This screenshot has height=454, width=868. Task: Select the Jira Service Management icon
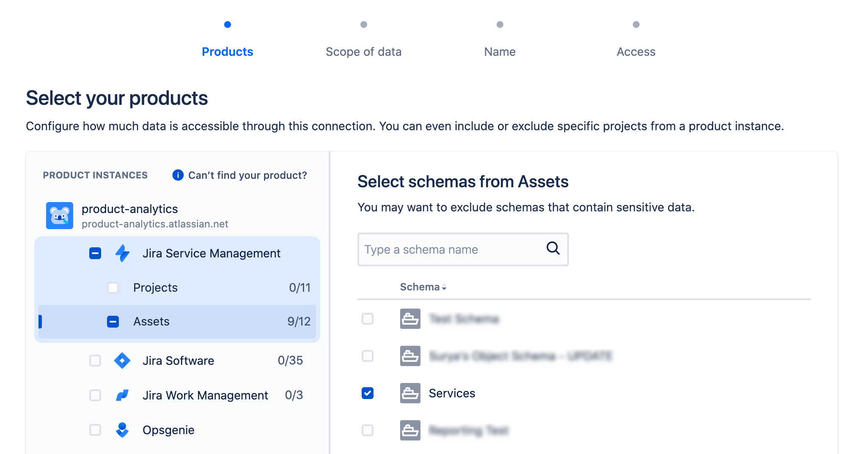tap(122, 253)
